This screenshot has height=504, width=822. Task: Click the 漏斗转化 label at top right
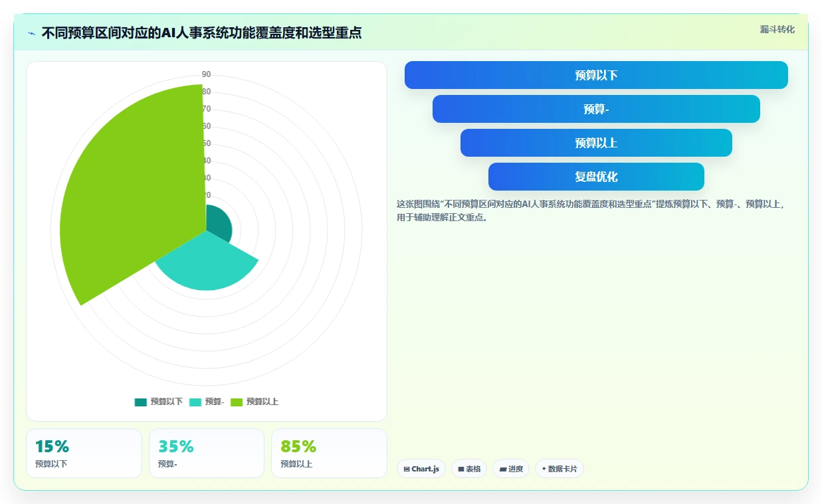tap(777, 29)
